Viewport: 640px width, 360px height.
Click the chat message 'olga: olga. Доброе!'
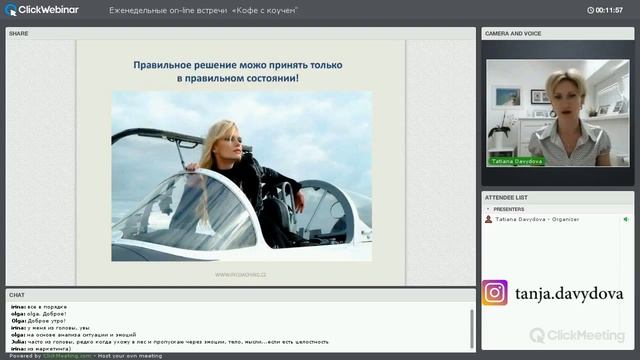click(x=38, y=314)
